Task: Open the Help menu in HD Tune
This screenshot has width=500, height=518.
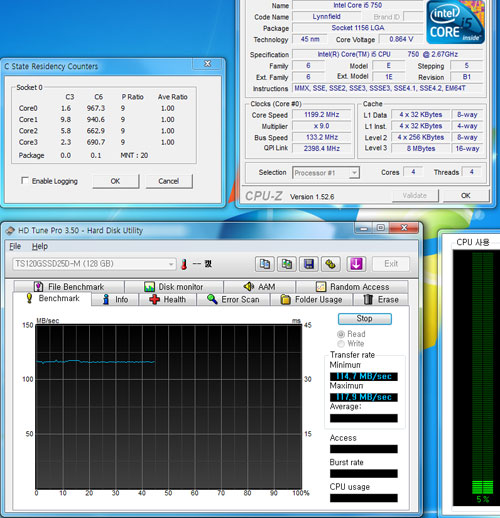Action: click(40, 246)
